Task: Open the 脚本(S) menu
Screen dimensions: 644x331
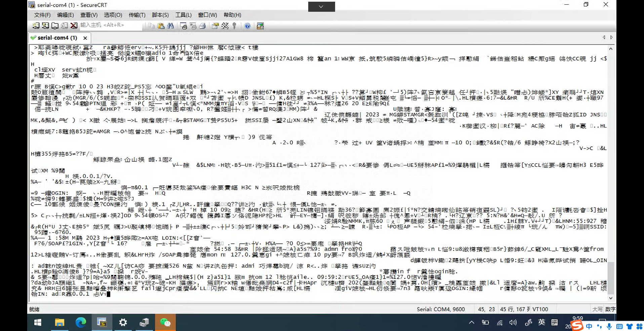Action: coord(160,15)
